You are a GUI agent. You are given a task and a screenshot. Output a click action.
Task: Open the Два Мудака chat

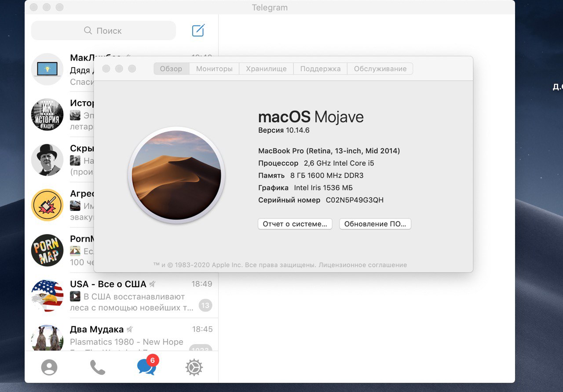[x=122, y=334]
